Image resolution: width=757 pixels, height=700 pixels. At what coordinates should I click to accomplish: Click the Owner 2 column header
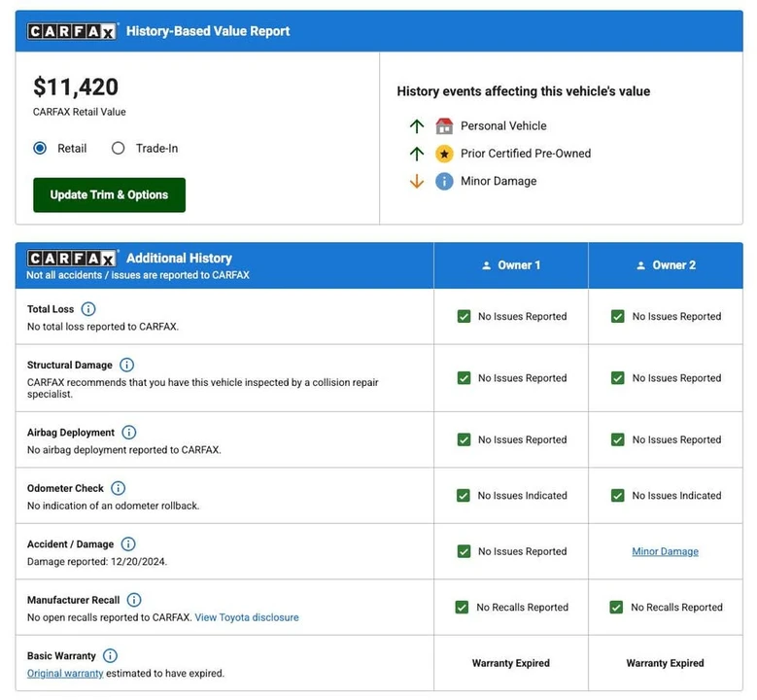(x=666, y=265)
